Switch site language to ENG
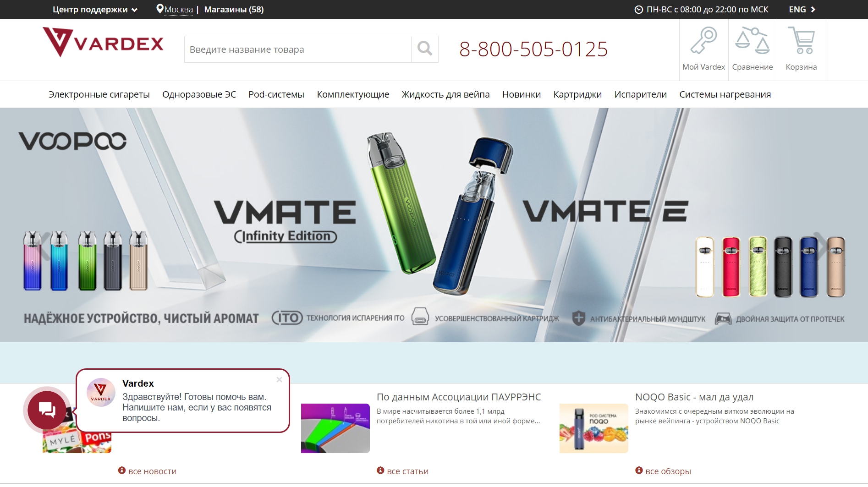This screenshot has width=868, height=487. coord(802,10)
